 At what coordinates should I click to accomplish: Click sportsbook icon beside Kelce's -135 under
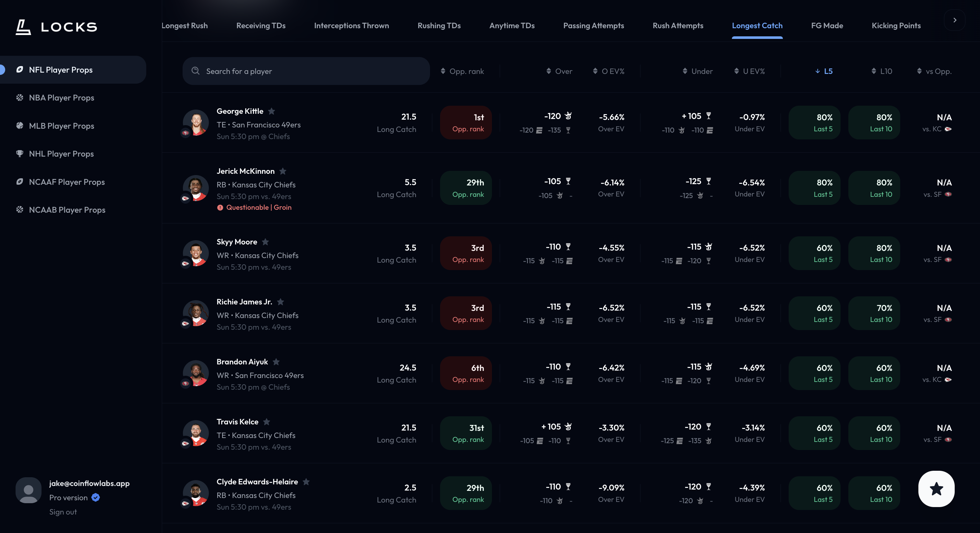tap(708, 441)
